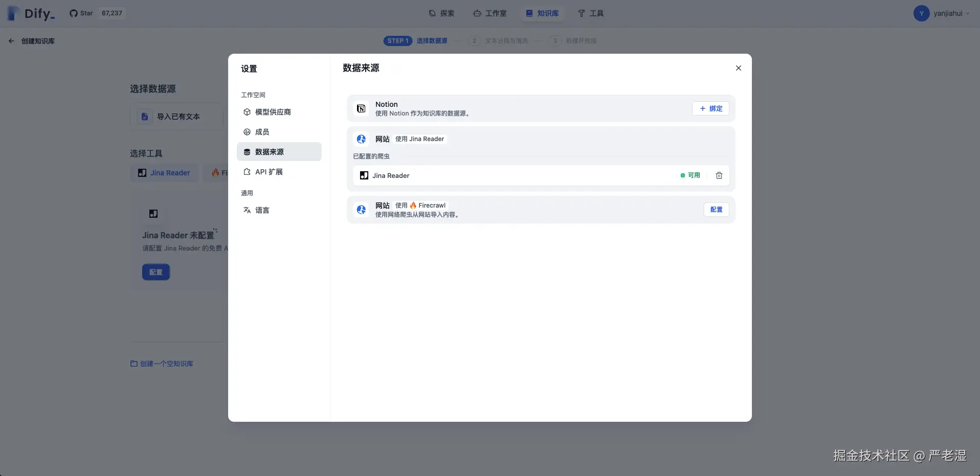Click the globe icon beside 网站 Jina Reader

[361, 139]
